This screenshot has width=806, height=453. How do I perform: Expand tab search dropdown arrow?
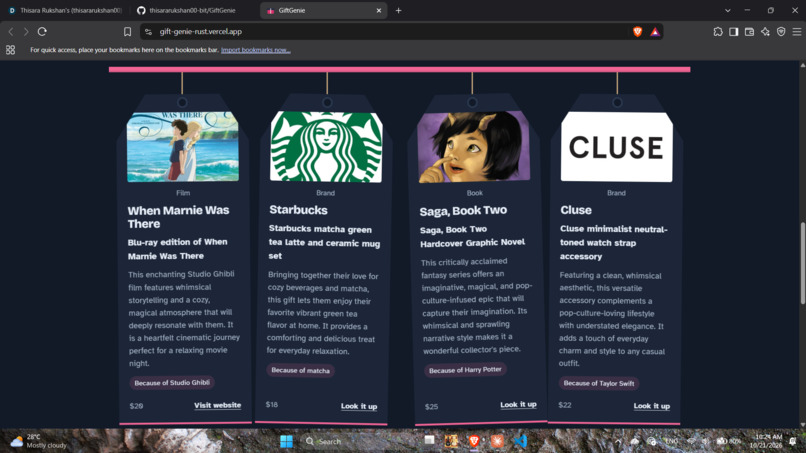coord(727,10)
